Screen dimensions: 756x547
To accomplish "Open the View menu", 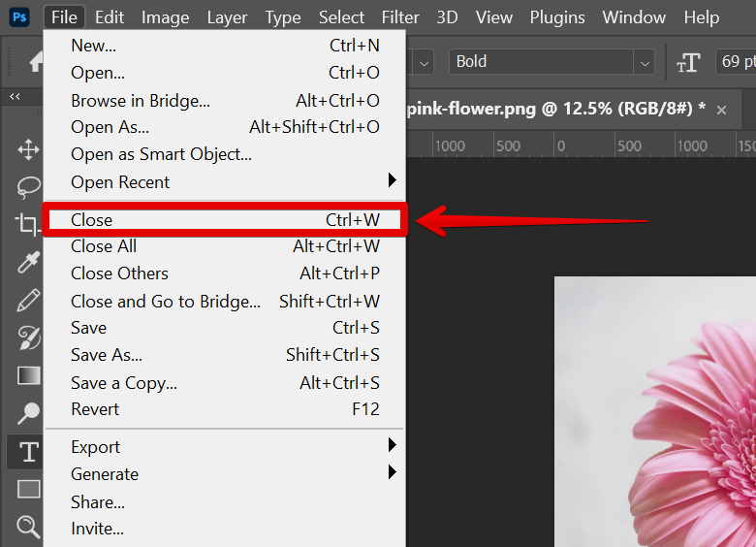I will pyautogui.click(x=493, y=17).
